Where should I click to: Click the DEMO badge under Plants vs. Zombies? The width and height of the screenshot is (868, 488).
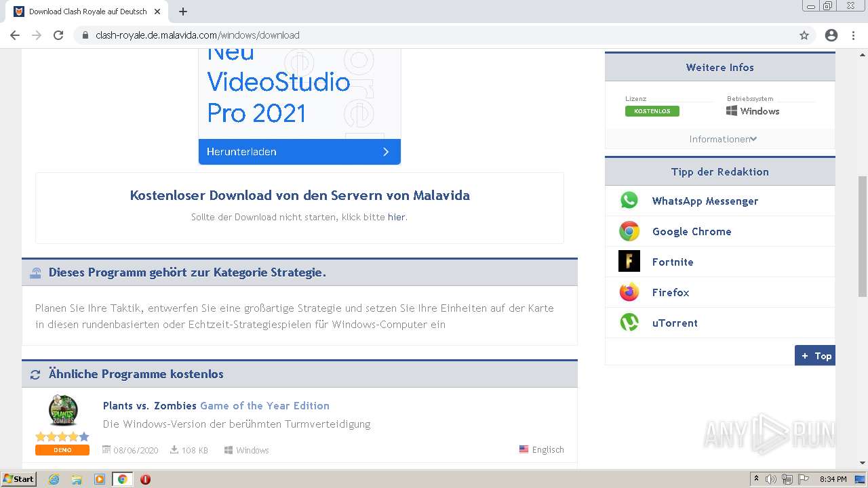pos(62,450)
